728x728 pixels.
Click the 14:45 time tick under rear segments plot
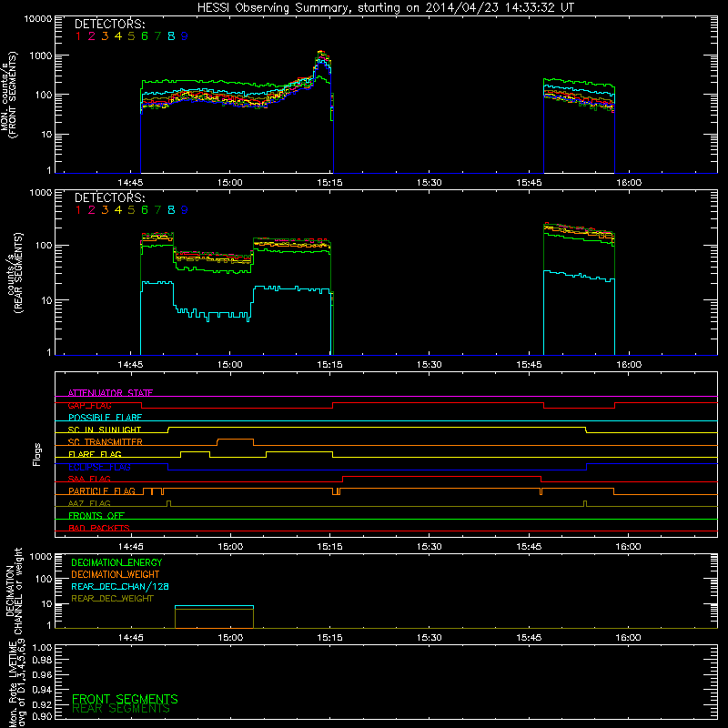pos(130,365)
